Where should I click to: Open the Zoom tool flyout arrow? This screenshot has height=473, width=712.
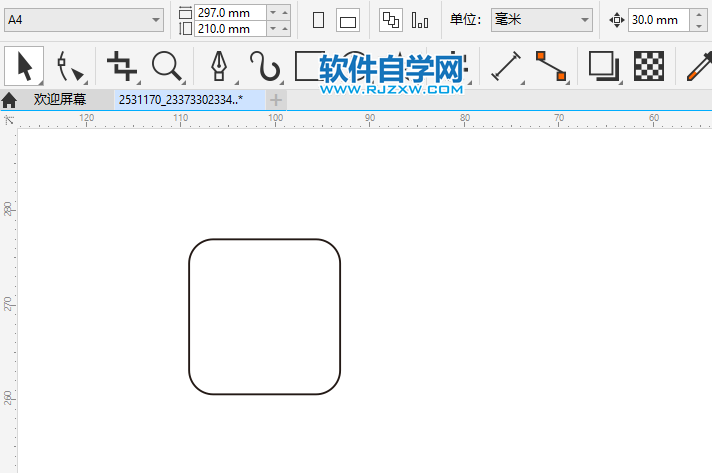pos(183,83)
